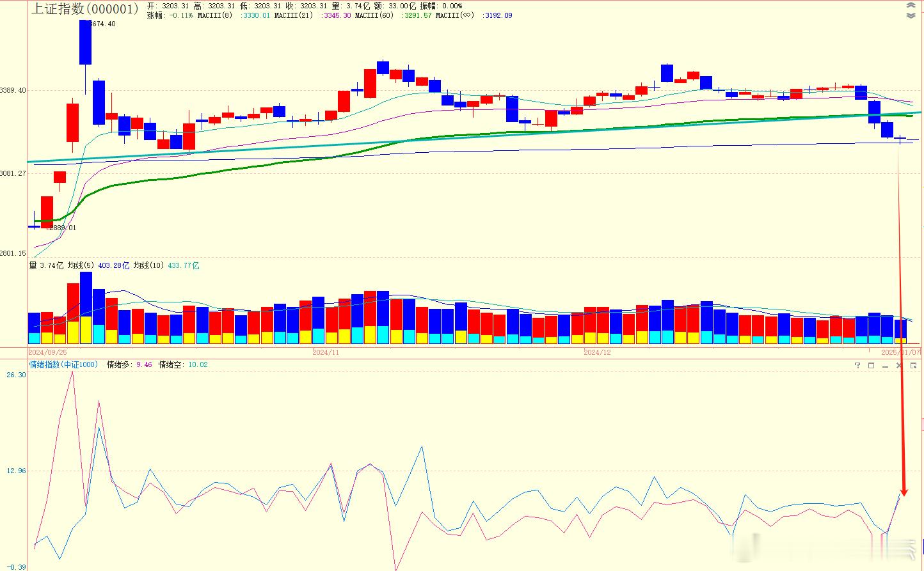Select the 振幅: 0.00% amplitude readout
The height and width of the screenshot is (571, 924).
click(x=442, y=6)
